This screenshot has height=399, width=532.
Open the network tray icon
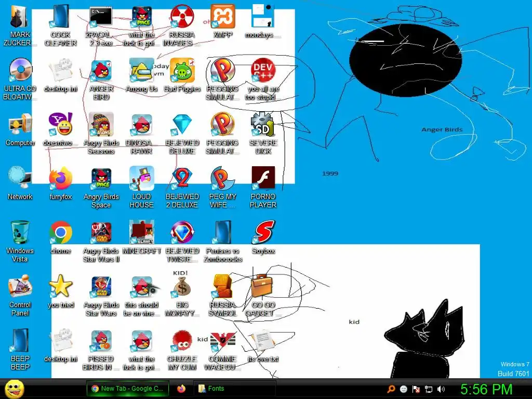[429, 389]
